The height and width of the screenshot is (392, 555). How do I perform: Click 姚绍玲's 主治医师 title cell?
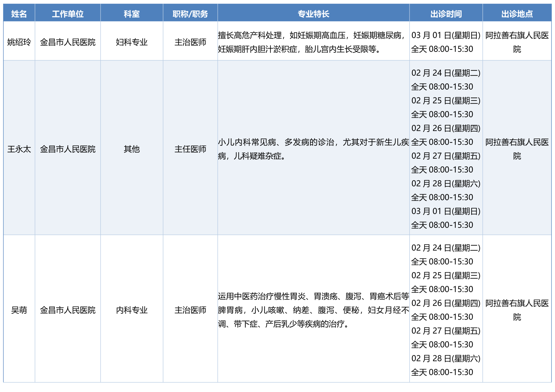190,42
